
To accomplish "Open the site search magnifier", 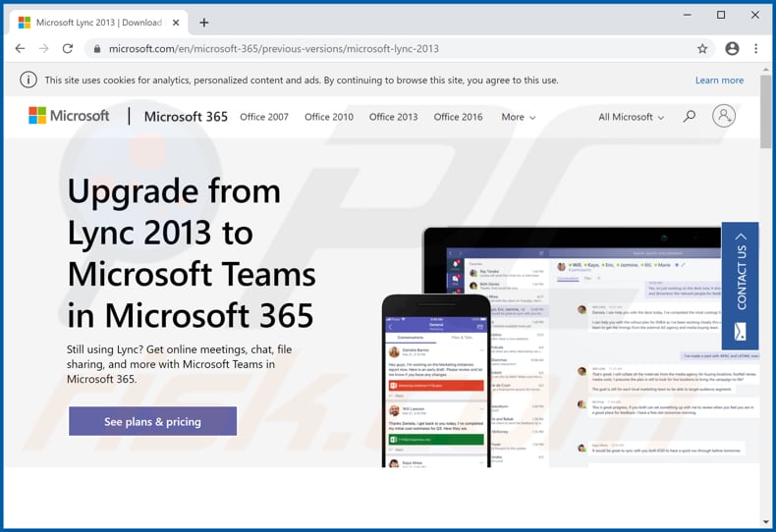I will pos(689,117).
